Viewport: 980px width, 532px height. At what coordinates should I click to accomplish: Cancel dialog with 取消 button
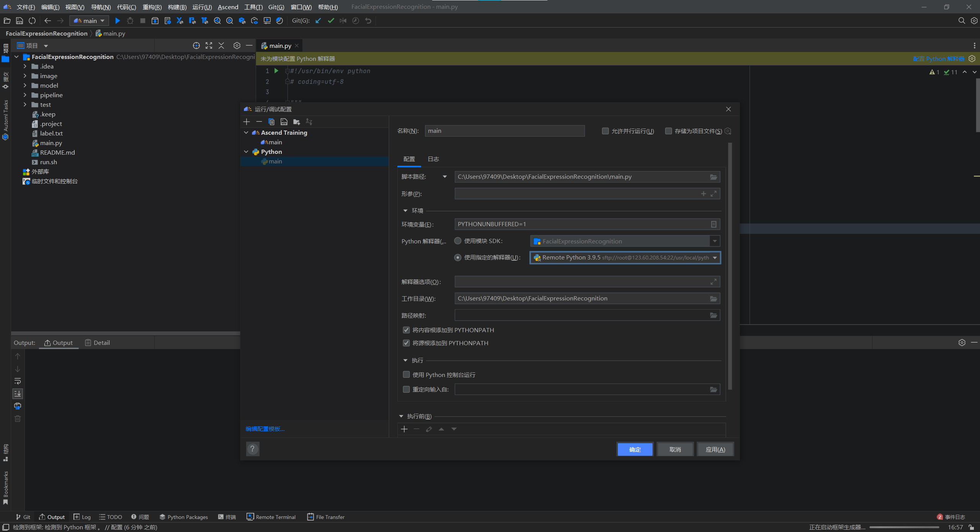point(675,449)
